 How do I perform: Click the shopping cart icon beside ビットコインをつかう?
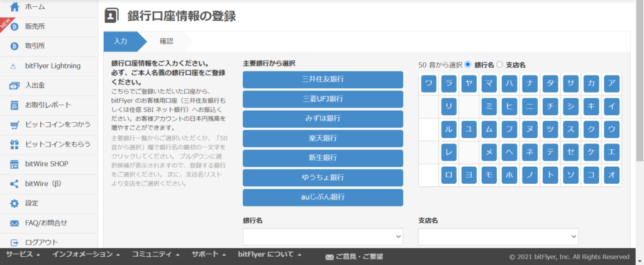click(x=14, y=125)
